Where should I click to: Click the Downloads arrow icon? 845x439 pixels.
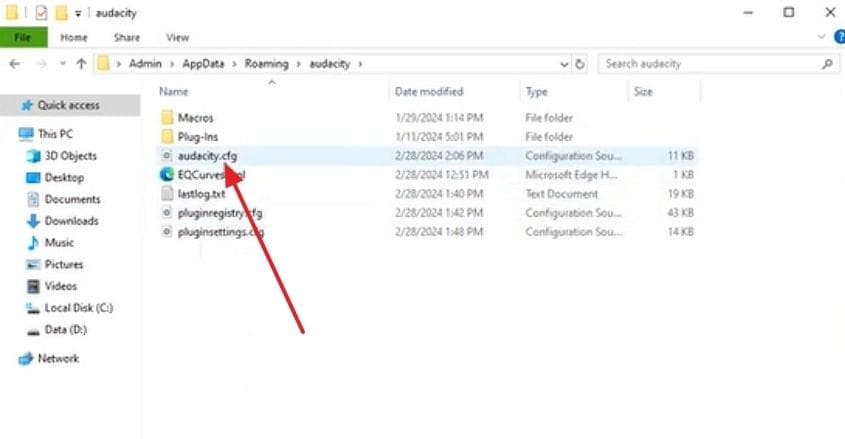[33, 221]
